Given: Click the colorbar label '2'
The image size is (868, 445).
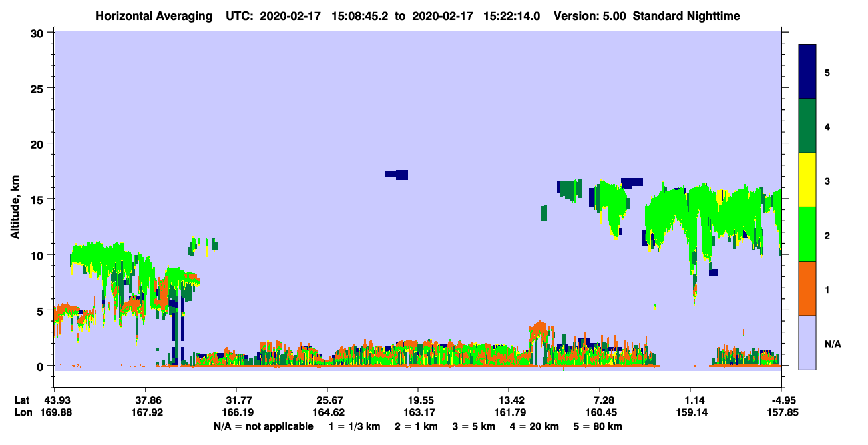Looking at the screenshot, I should coord(827,235).
